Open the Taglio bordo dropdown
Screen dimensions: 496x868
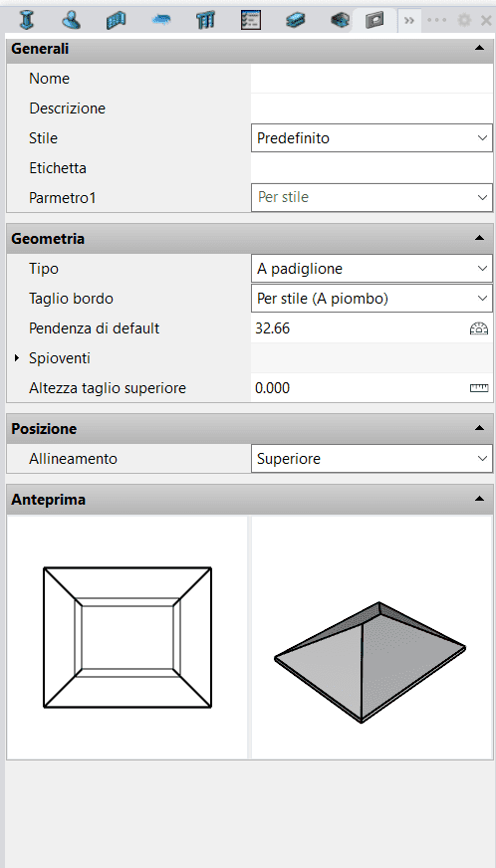coord(372,299)
